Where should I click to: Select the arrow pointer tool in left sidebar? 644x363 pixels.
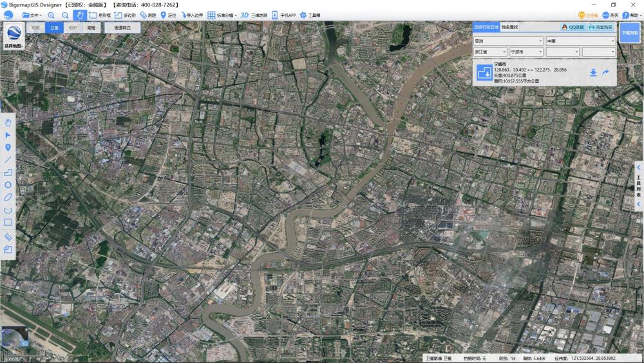tap(8, 135)
